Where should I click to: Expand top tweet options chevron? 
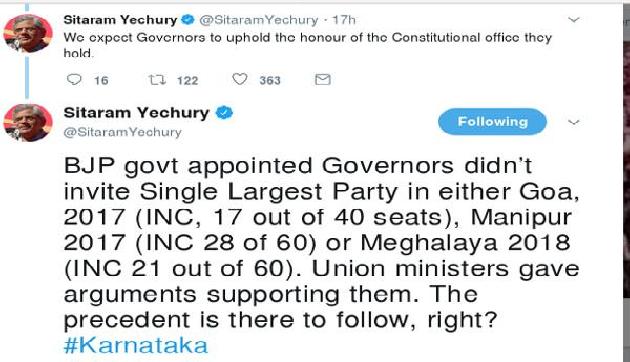click(575, 20)
